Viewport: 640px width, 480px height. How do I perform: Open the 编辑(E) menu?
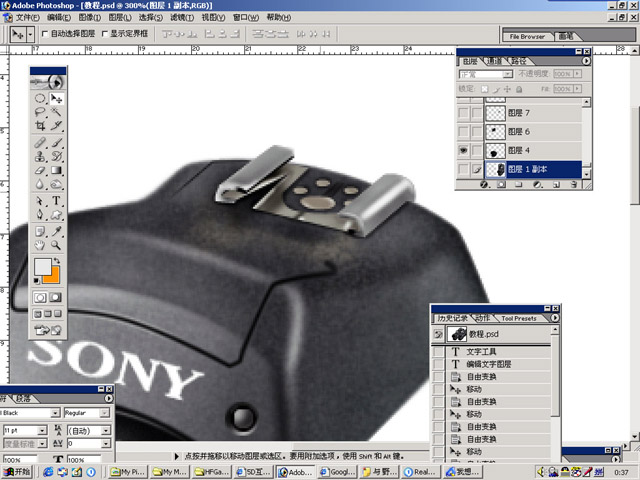point(59,18)
